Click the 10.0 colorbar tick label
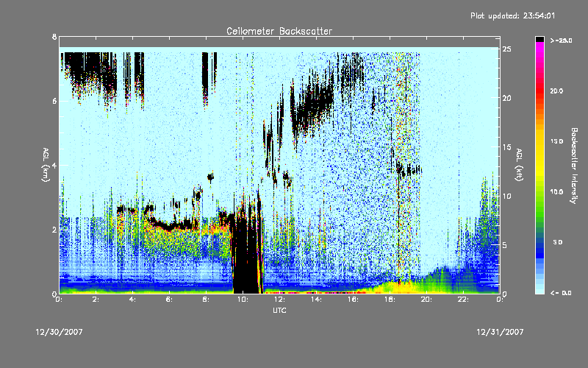The height and width of the screenshot is (368, 588). click(556, 191)
